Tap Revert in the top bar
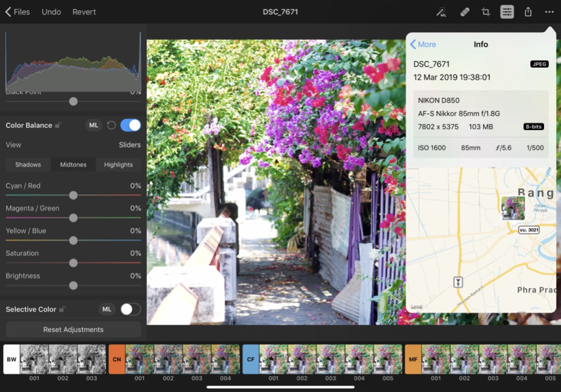Viewport: 561px width, 392px height. [84, 12]
